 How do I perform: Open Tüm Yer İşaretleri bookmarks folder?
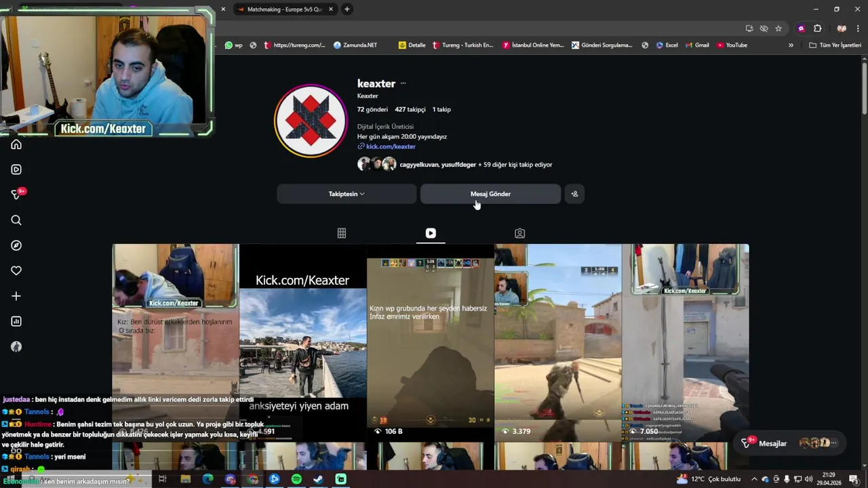tap(835, 45)
